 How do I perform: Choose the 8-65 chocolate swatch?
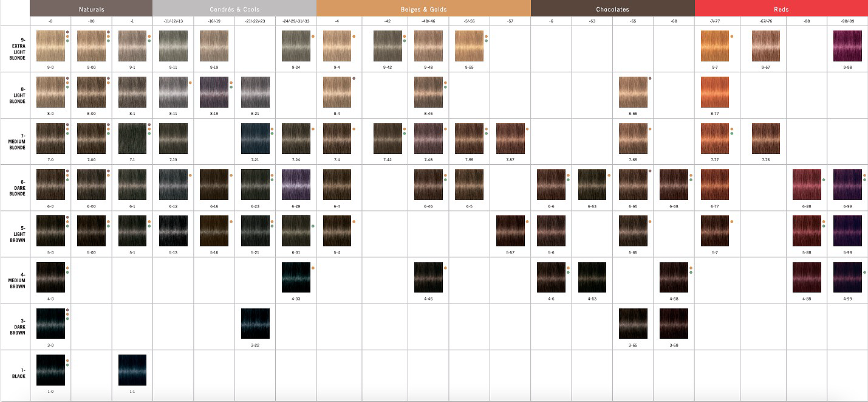(633, 92)
